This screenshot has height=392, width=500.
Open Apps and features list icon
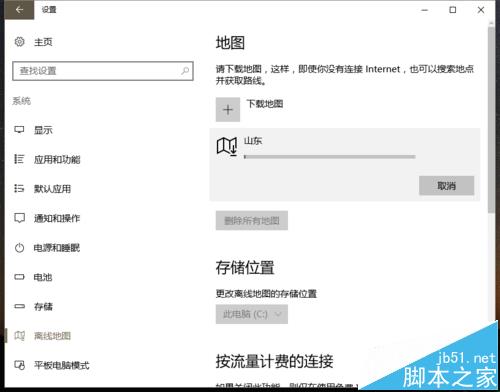(19, 159)
